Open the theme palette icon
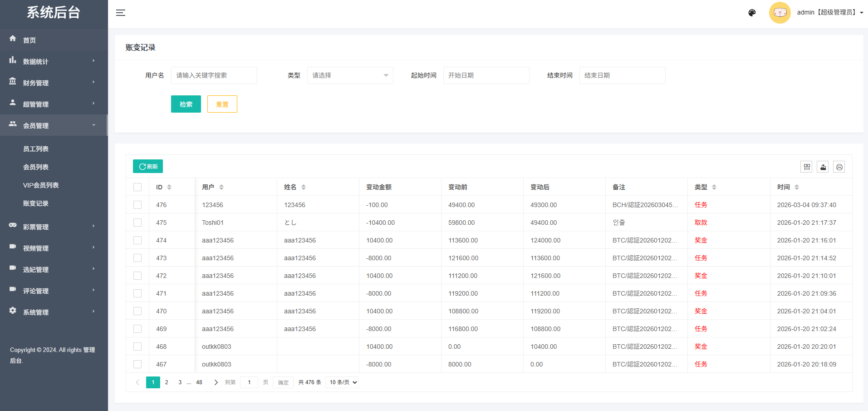868x411 pixels. [x=752, y=13]
